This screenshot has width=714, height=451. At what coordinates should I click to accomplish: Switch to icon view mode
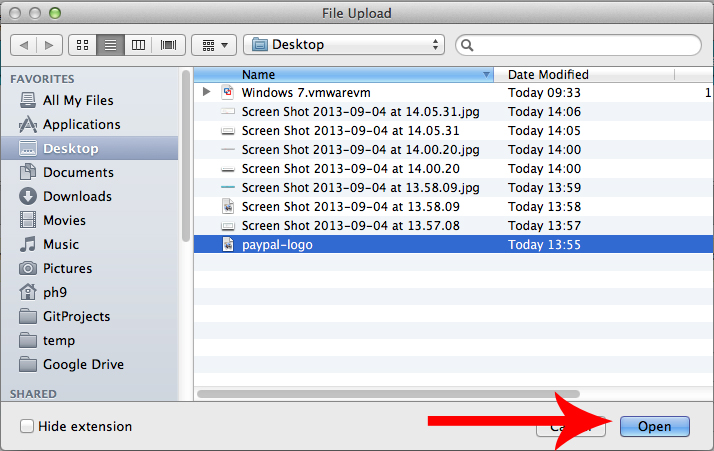click(x=82, y=45)
